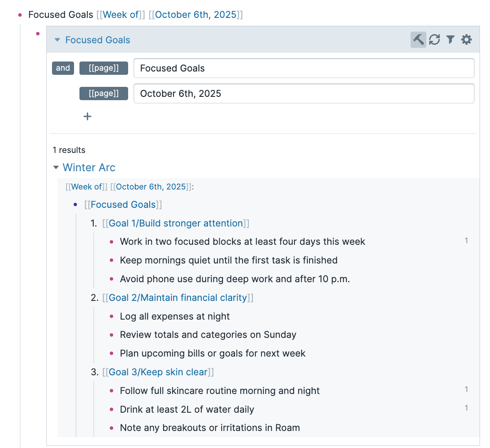Viewport: 490px width, 448px height.
Task: Click the second [[page]] condition tag
Action: tap(104, 94)
